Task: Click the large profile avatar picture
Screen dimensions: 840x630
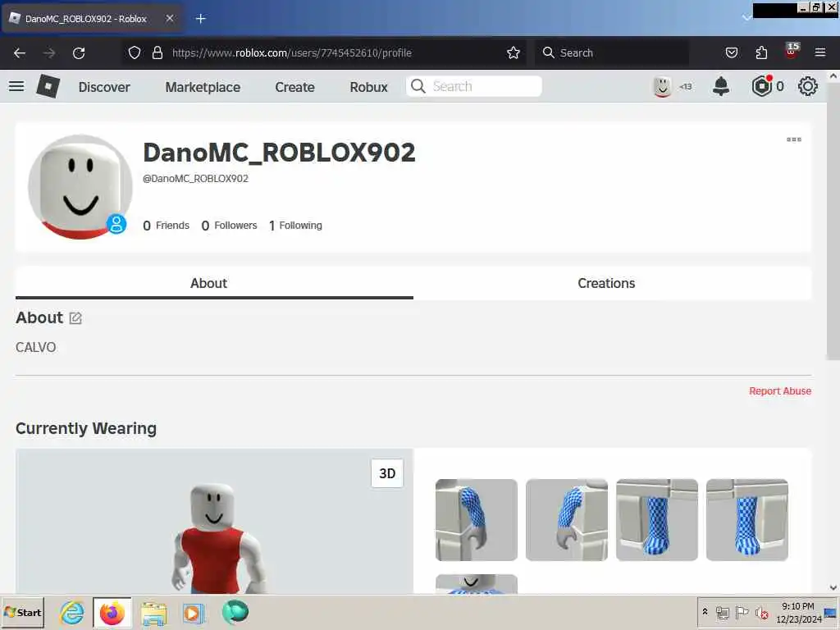Action: (80, 187)
